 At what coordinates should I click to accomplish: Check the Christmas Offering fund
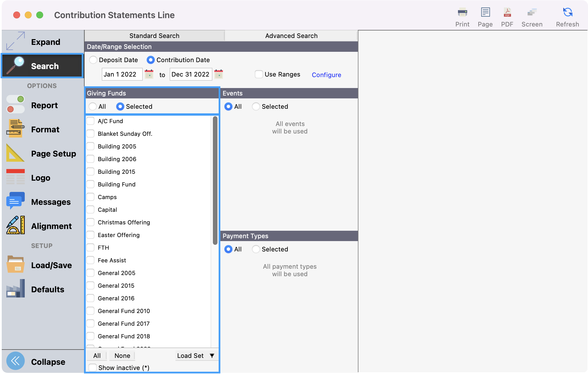click(91, 222)
